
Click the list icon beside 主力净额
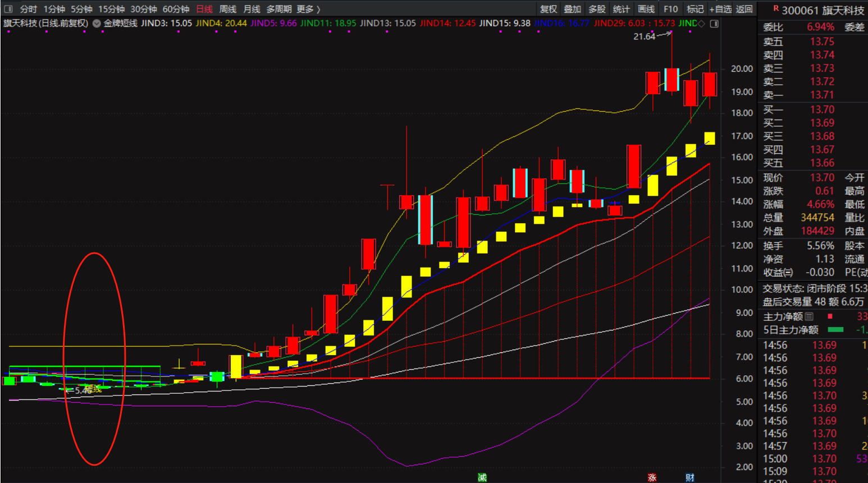(809, 316)
